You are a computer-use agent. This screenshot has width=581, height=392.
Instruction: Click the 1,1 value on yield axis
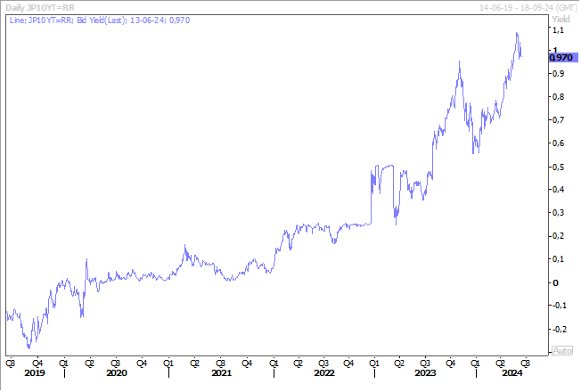561,30
